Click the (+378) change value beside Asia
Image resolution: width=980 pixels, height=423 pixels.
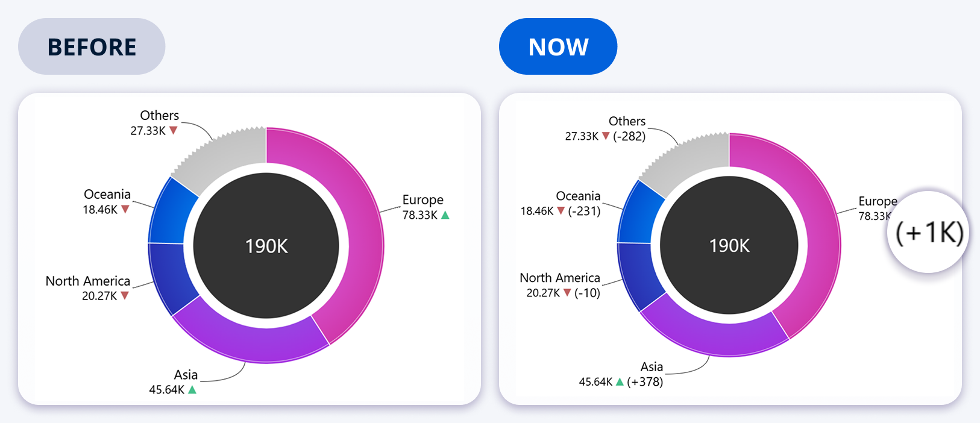pos(645,382)
